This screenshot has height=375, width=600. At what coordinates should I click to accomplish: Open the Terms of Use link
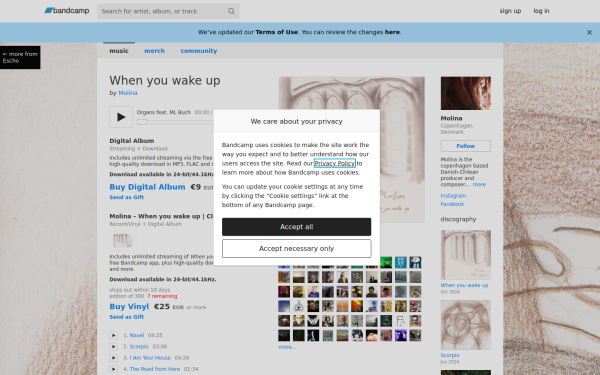pyautogui.click(x=277, y=32)
